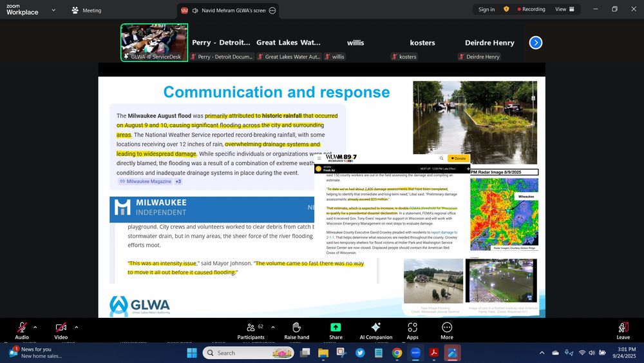Click the OneDrive cloud tray icon
The width and height of the screenshot is (644, 363).
point(555,353)
